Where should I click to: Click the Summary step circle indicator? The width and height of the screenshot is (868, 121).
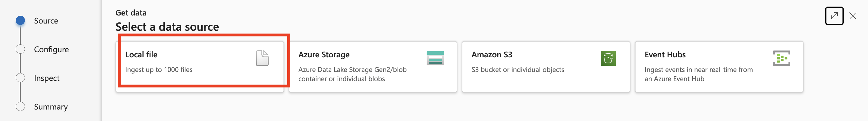(x=20, y=106)
